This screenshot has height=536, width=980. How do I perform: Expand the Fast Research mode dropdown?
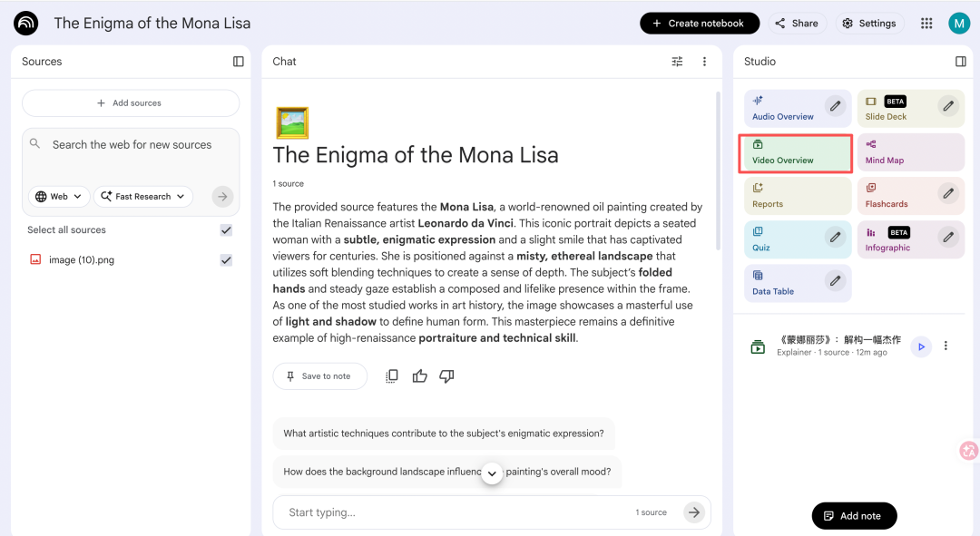(143, 196)
